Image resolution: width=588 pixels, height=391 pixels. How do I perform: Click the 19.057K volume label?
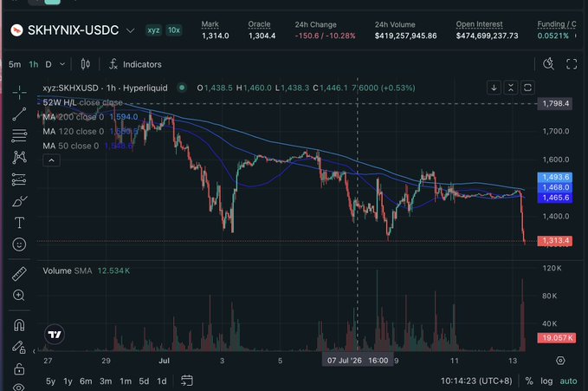(x=557, y=337)
